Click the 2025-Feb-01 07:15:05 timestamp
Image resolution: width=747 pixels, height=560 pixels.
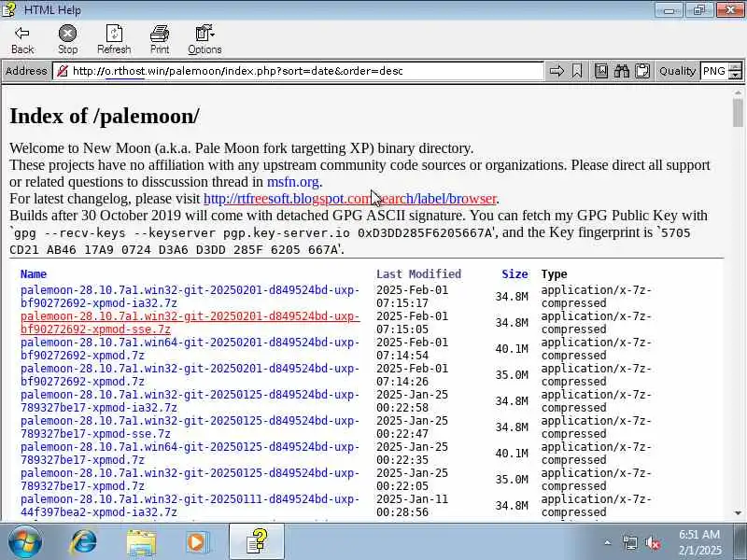pyautogui.click(x=412, y=322)
